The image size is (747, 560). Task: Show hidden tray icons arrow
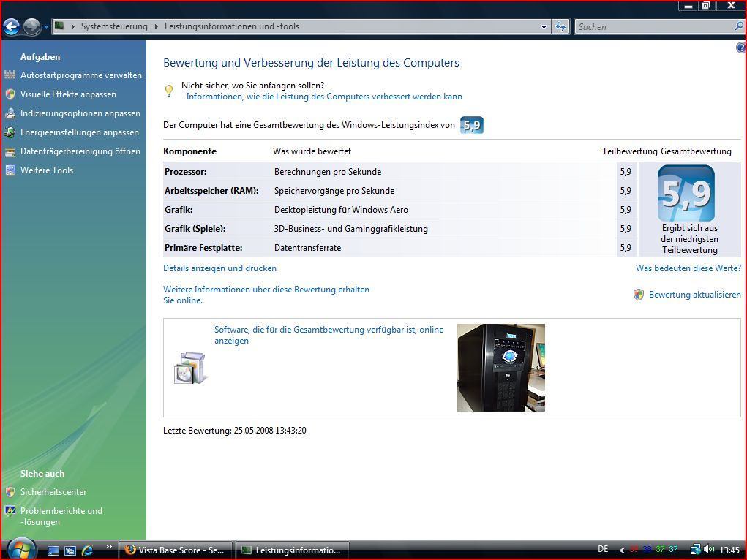pos(622,550)
